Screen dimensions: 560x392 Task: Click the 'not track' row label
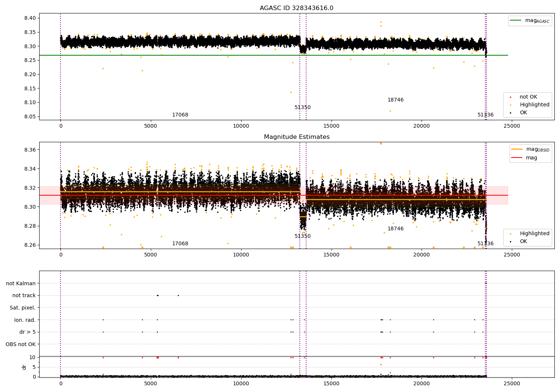pyautogui.click(x=24, y=296)
